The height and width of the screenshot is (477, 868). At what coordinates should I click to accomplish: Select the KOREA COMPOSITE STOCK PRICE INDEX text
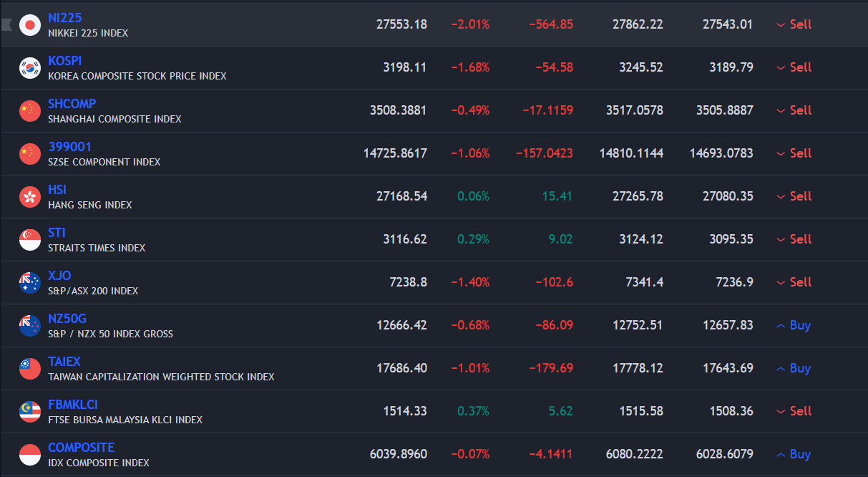[137, 76]
